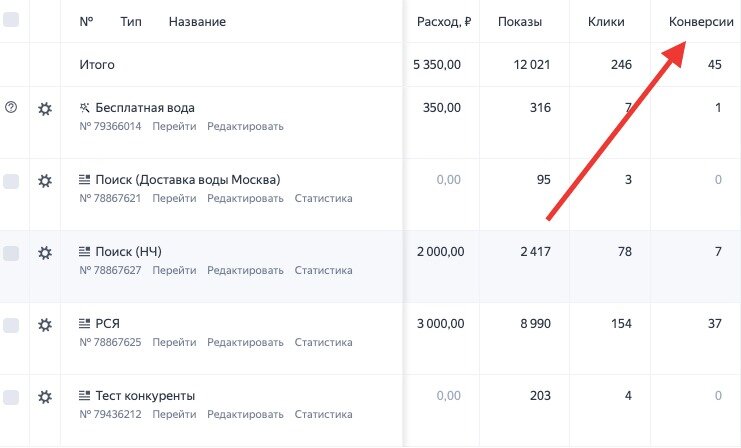Click gear icon next to Тест конкуренты
This screenshot has height=448, width=741.
tap(44, 397)
